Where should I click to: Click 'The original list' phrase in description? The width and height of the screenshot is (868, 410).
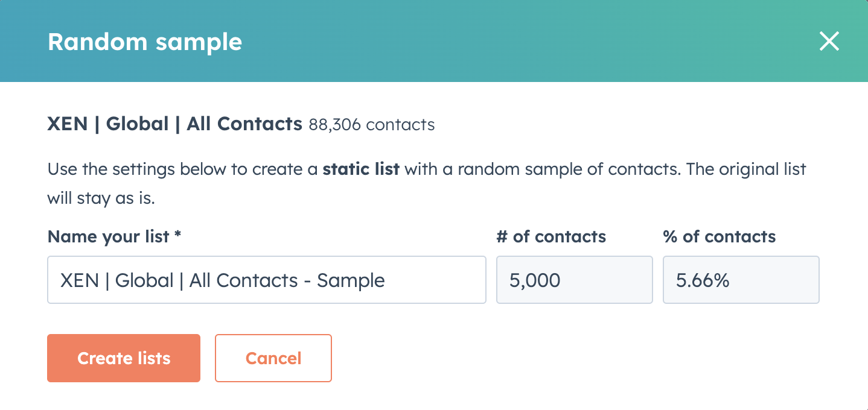pyautogui.click(x=746, y=169)
